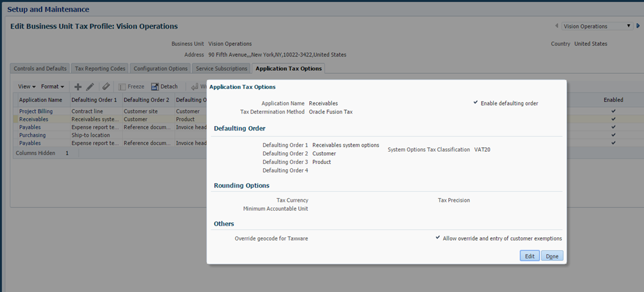Toggle Allow override and entry of customer exemptions
The width and height of the screenshot is (644, 292).
438,238
